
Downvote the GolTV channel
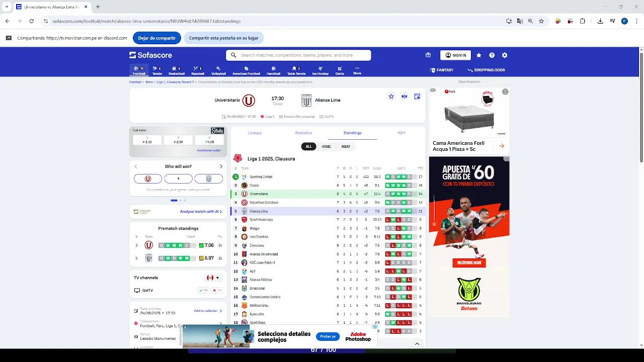click(x=217, y=291)
